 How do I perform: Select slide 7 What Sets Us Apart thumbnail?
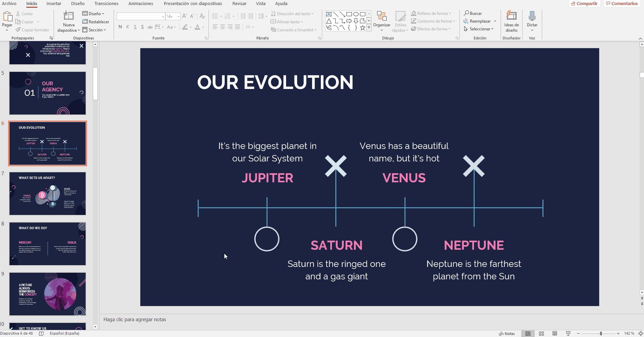pyautogui.click(x=48, y=193)
